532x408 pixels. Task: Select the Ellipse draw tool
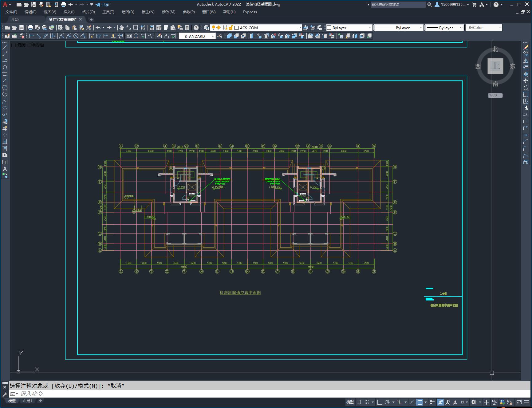[x=5, y=108]
